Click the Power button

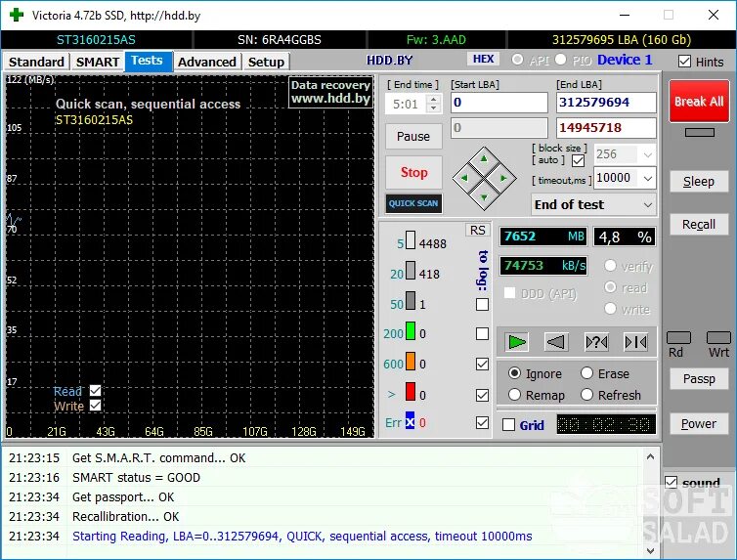pos(699,424)
